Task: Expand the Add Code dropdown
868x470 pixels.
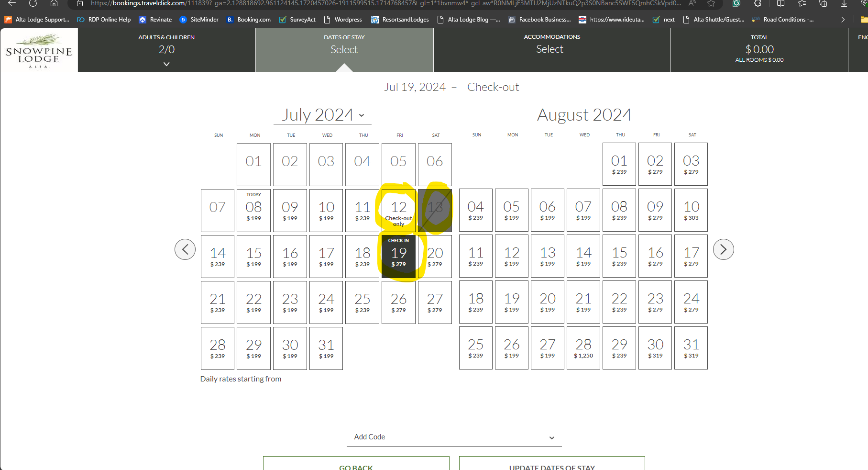Action: pyautogui.click(x=454, y=437)
